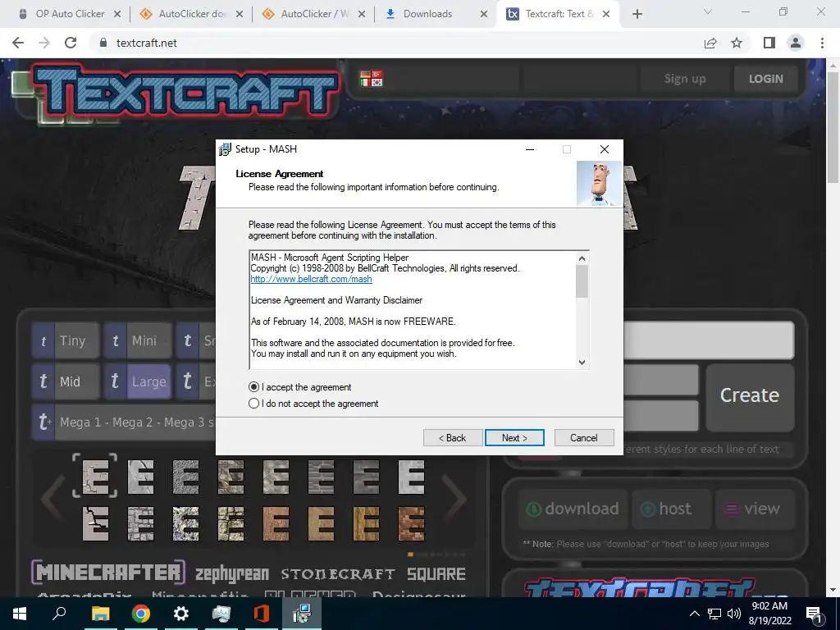
Task: Open a new browser tab
Action: 637,14
